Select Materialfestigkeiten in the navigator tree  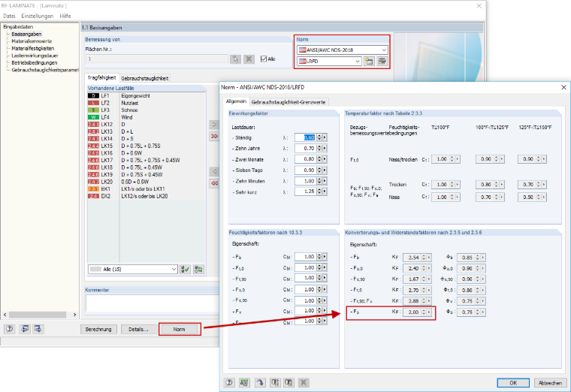(33, 48)
